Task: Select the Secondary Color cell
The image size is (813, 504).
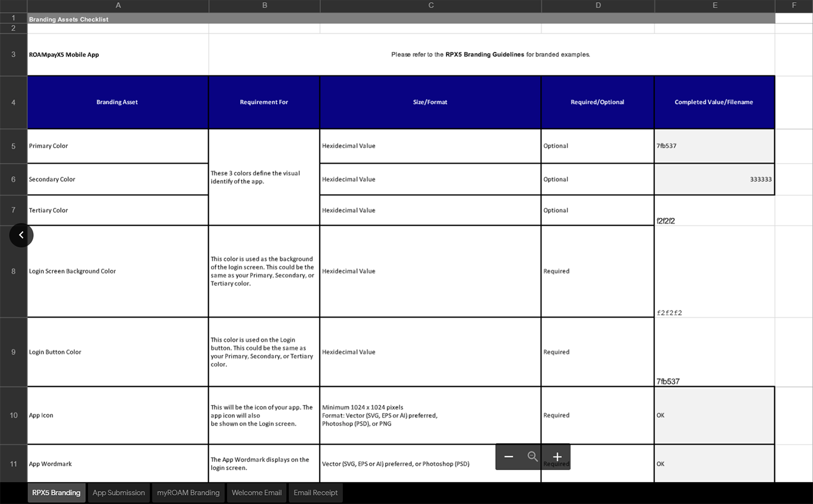Action: click(x=118, y=179)
